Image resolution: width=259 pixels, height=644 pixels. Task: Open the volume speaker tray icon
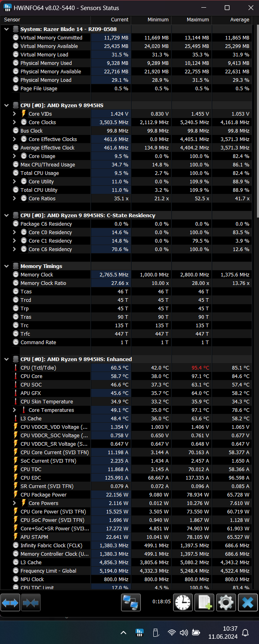184,632
